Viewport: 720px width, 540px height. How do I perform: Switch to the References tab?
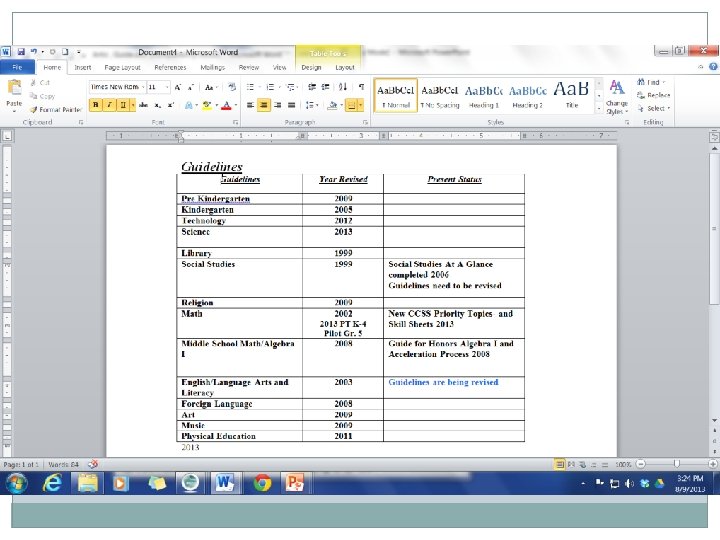(170, 67)
